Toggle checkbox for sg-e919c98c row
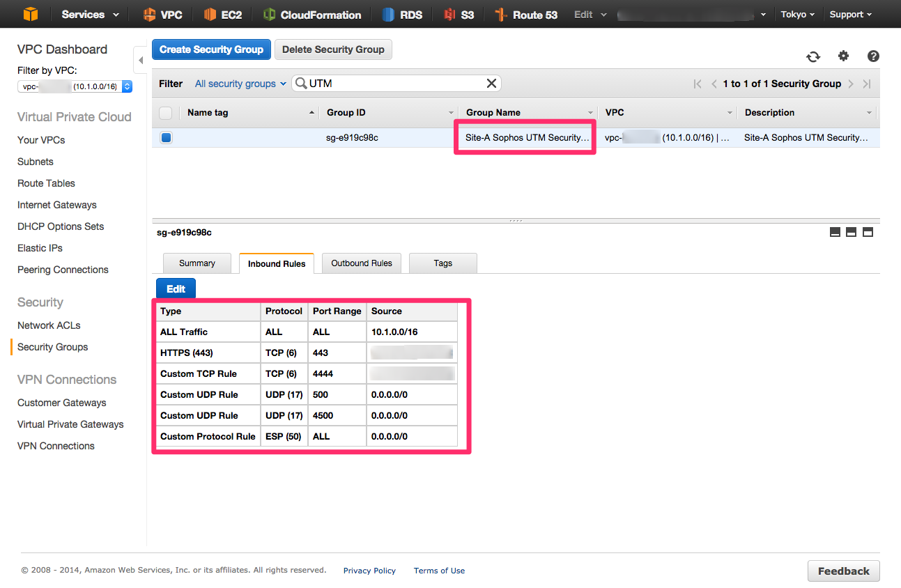This screenshot has height=588, width=901. (x=166, y=138)
